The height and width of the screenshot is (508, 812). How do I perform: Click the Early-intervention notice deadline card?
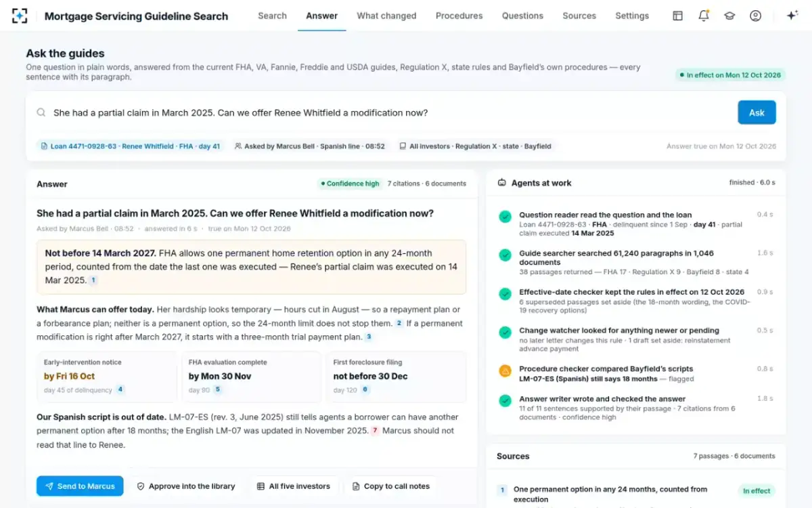click(107, 377)
